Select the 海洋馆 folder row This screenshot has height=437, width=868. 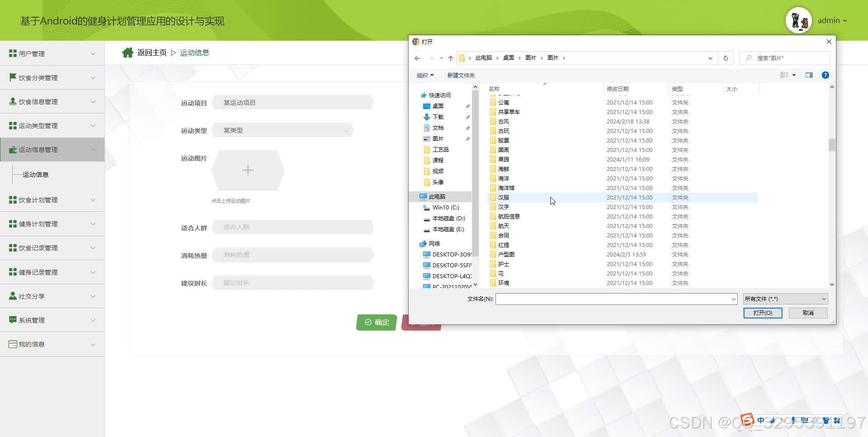(622, 188)
